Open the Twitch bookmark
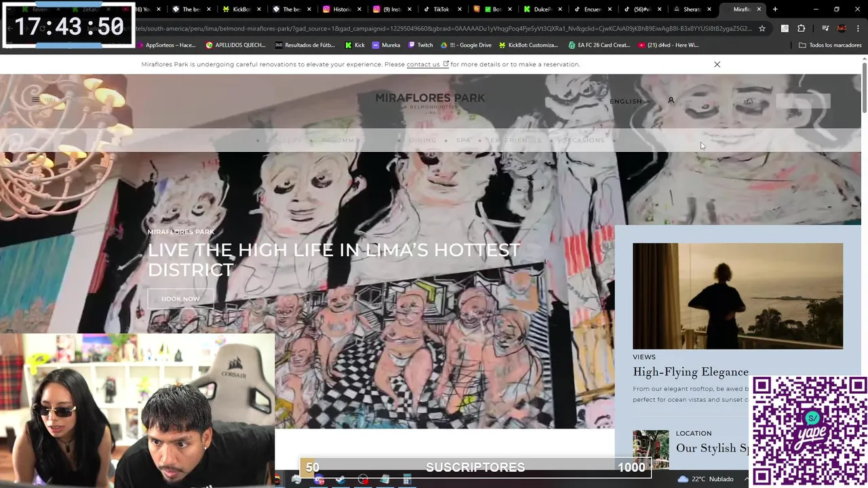Viewport: 868px width, 488px height. coord(420,45)
